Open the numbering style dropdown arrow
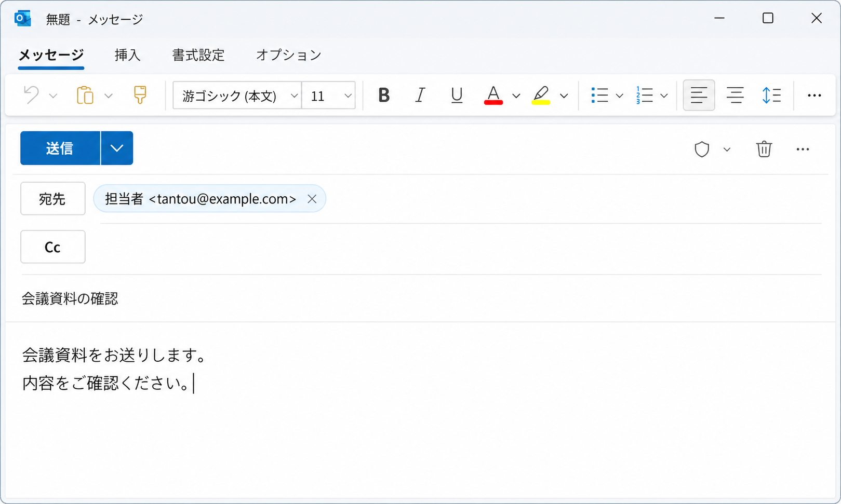 coord(664,96)
